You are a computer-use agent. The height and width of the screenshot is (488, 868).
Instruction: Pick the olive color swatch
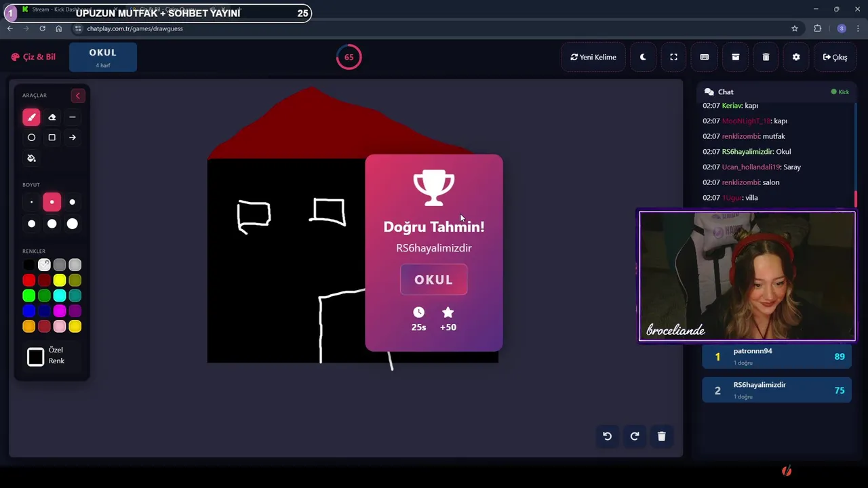tap(75, 280)
